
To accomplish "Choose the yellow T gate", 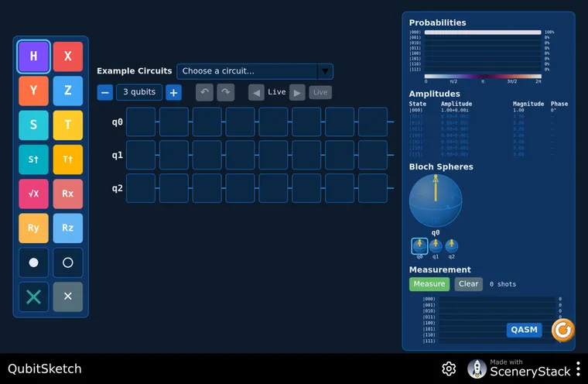I will pos(68,125).
